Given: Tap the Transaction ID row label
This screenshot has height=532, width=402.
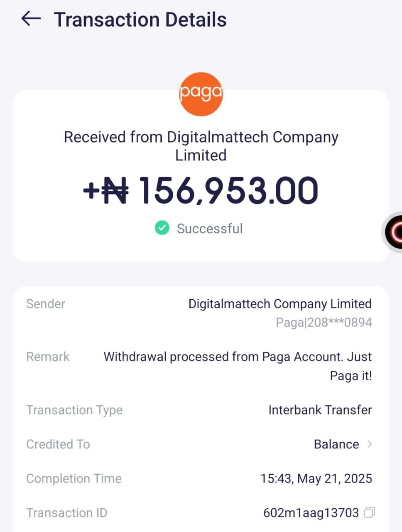Looking at the screenshot, I should (x=67, y=513).
